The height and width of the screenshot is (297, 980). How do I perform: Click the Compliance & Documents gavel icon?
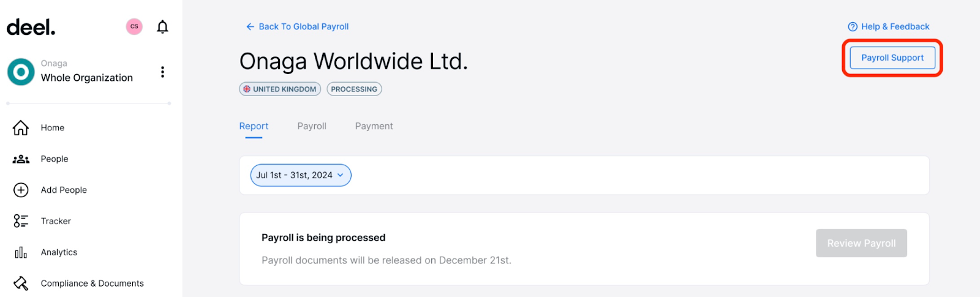21,284
